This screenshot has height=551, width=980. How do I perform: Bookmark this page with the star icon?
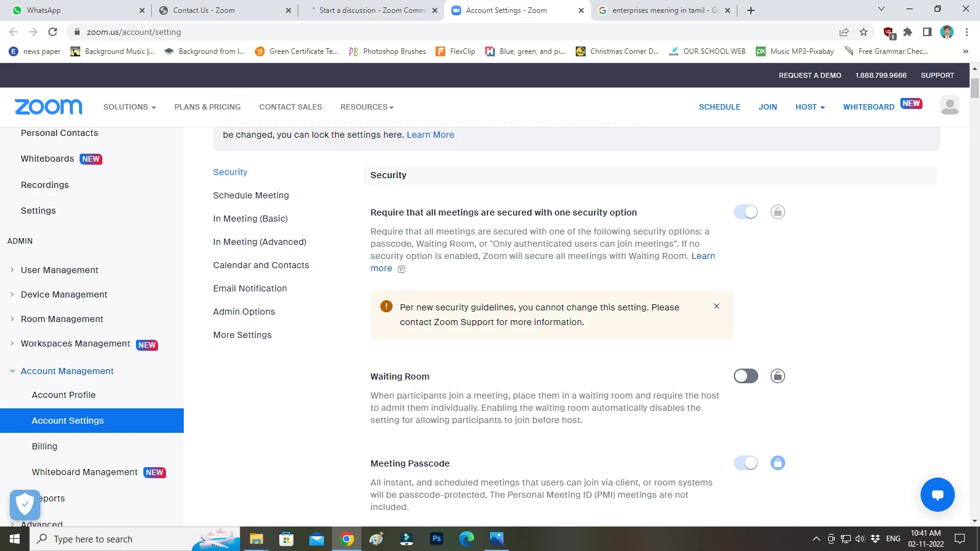[x=864, y=32]
